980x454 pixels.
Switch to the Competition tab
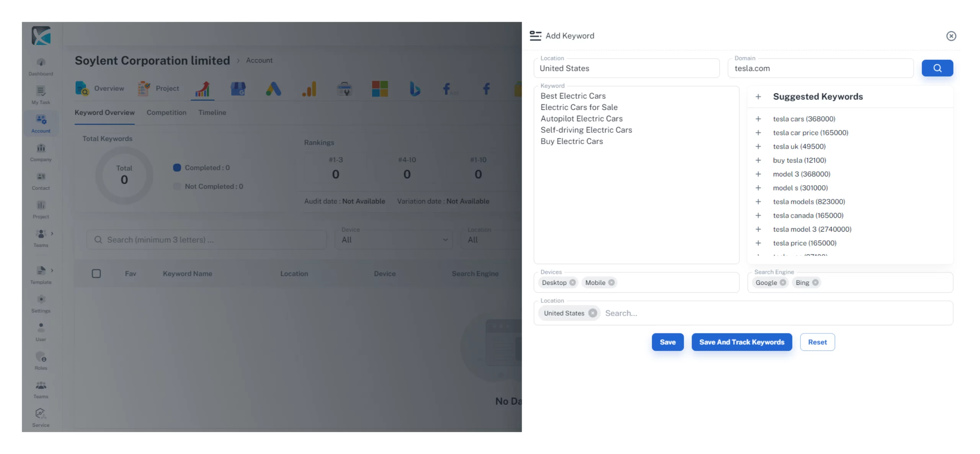167,113
